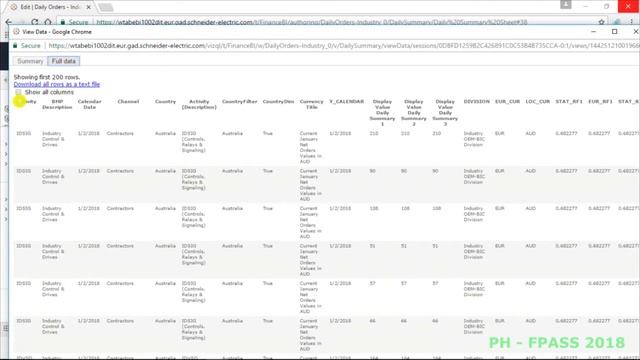Click the LOC_CUR column header

pos(538,102)
